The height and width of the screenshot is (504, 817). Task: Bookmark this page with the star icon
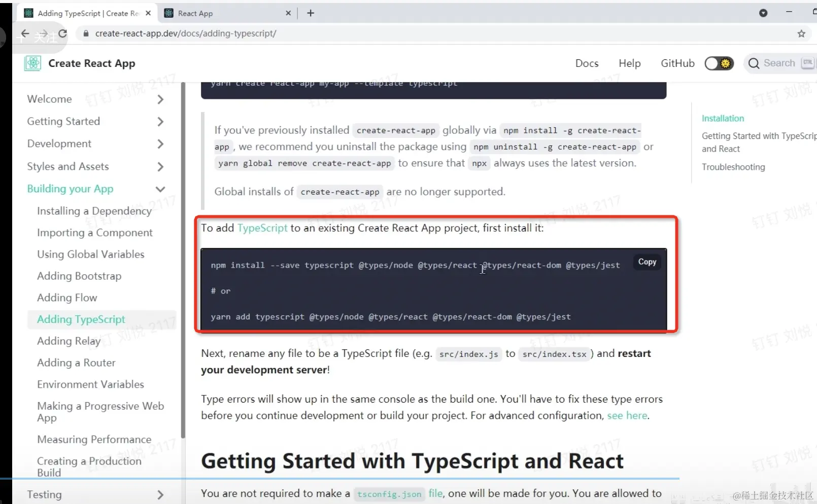[x=801, y=33]
